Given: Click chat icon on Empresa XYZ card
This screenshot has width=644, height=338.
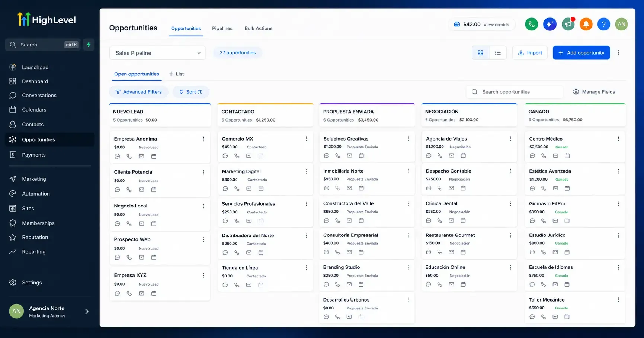Looking at the screenshot, I should click(x=117, y=293).
